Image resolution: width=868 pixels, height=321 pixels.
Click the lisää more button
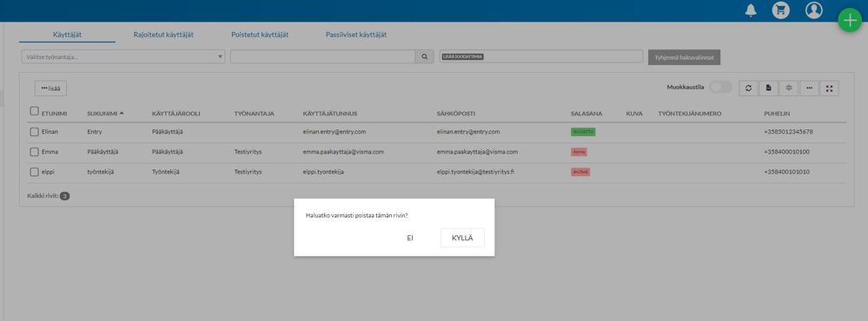click(x=51, y=88)
